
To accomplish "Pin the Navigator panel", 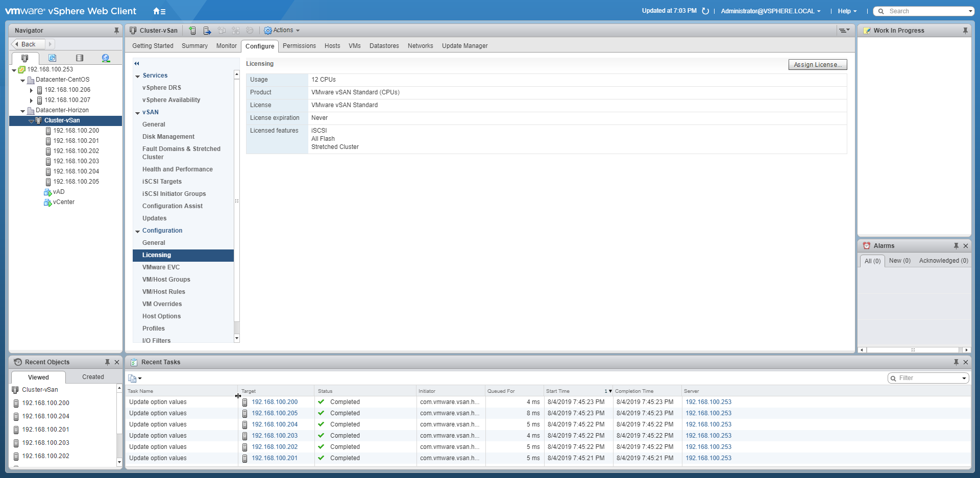I will tap(116, 31).
